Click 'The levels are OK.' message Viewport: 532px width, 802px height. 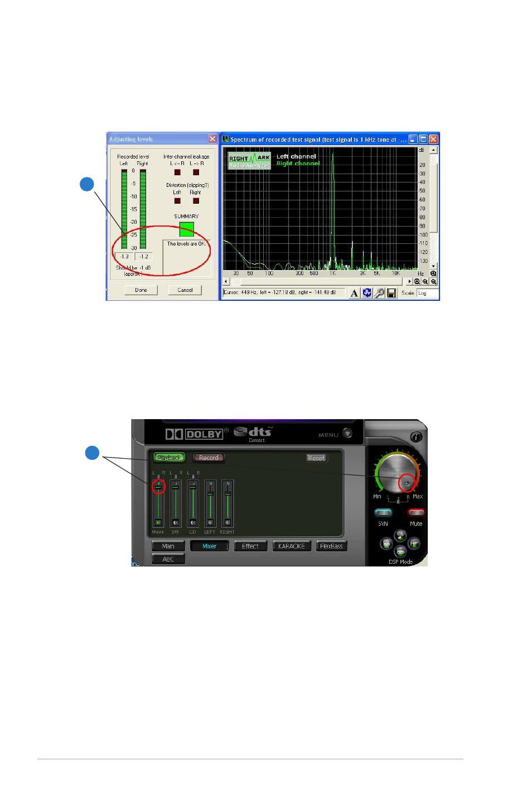pos(186,244)
